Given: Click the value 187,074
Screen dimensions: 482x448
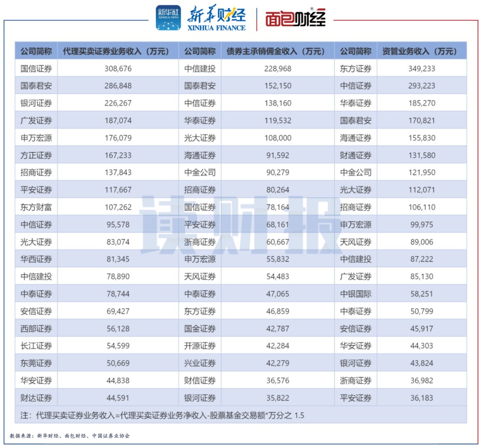Looking at the screenshot, I should [x=118, y=121].
